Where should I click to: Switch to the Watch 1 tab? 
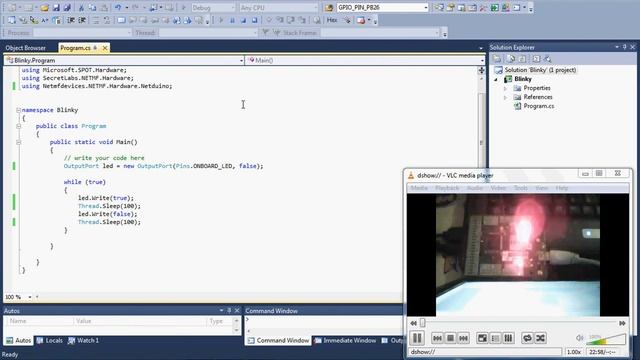click(83, 340)
